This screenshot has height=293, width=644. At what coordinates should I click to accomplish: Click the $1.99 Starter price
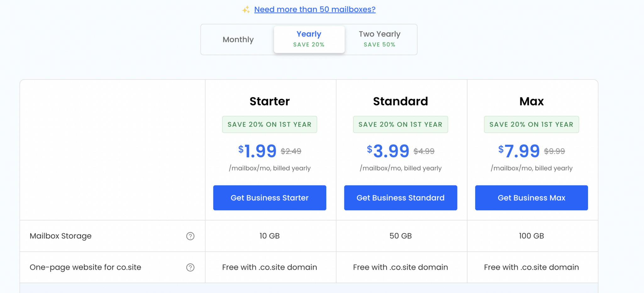tap(257, 151)
